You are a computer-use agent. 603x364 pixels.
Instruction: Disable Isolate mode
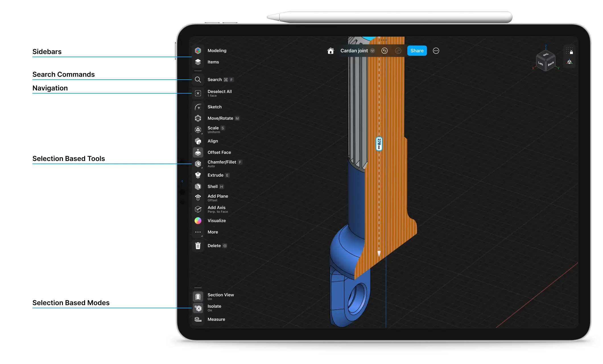pos(214,306)
